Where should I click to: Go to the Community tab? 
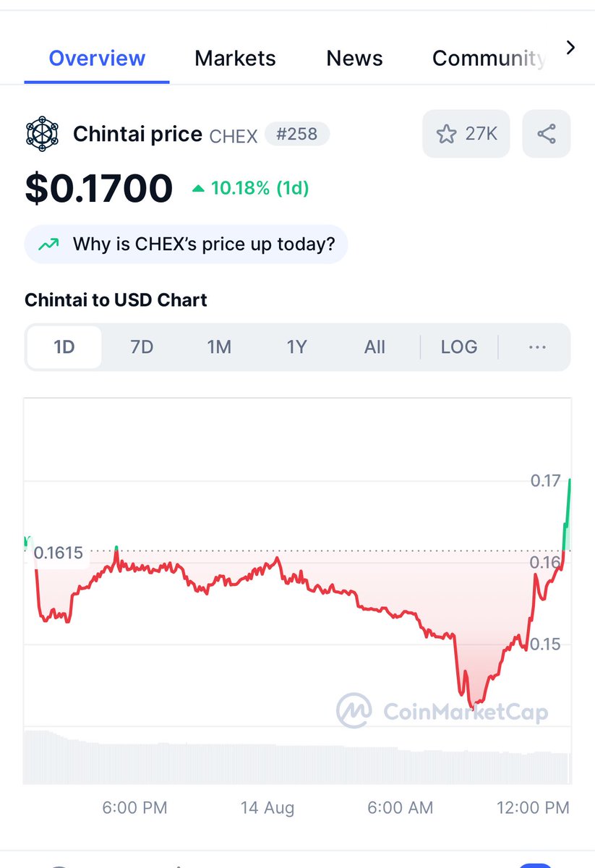(489, 59)
